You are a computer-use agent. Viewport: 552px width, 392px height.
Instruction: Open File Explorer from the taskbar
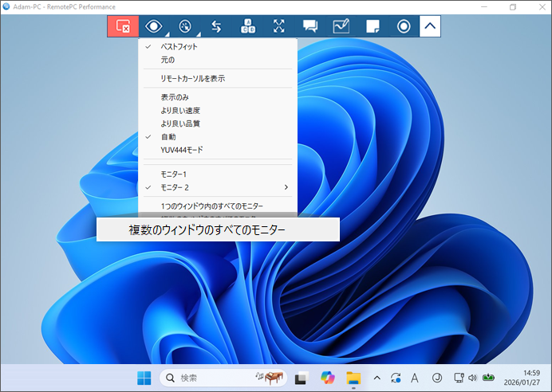pos(353,378)
